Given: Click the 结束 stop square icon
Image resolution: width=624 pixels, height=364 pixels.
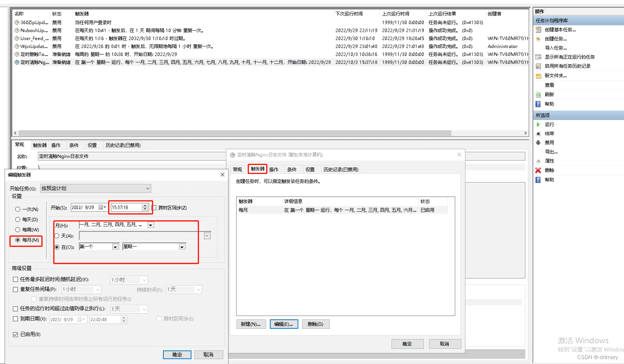Looking at the screenshot, I should pyautogui.click(x=538, y=133).
